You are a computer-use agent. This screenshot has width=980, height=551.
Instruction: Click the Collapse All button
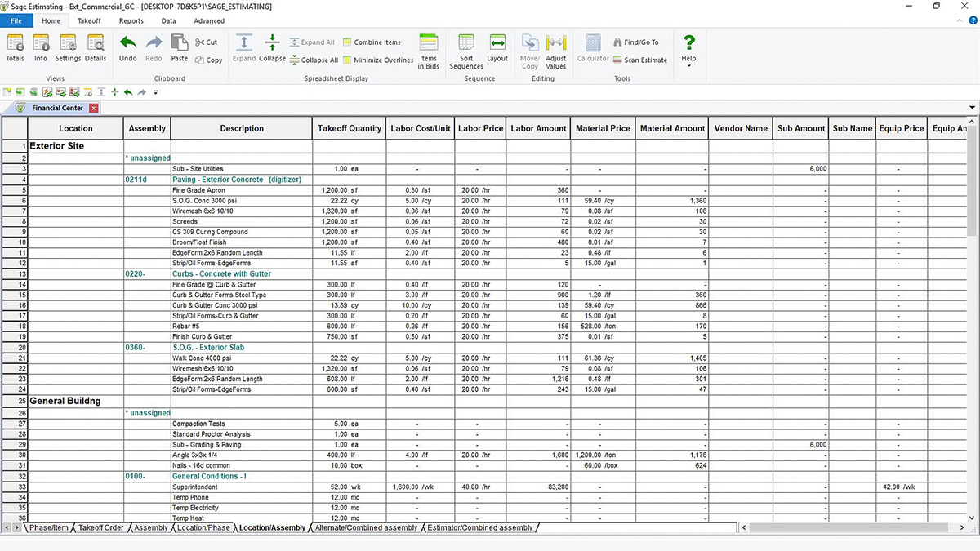[314, 60]
